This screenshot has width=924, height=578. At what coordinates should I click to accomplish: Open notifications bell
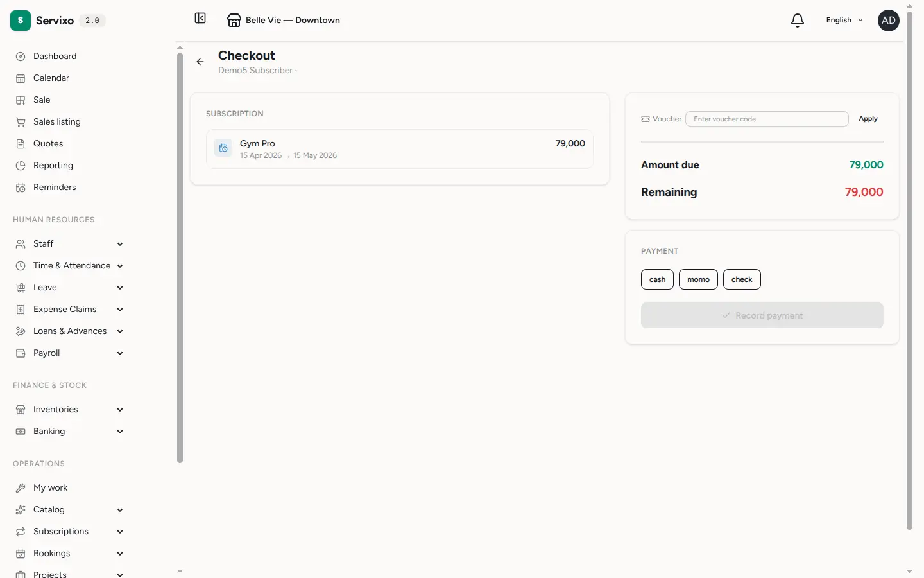click(x=798, y=21)
